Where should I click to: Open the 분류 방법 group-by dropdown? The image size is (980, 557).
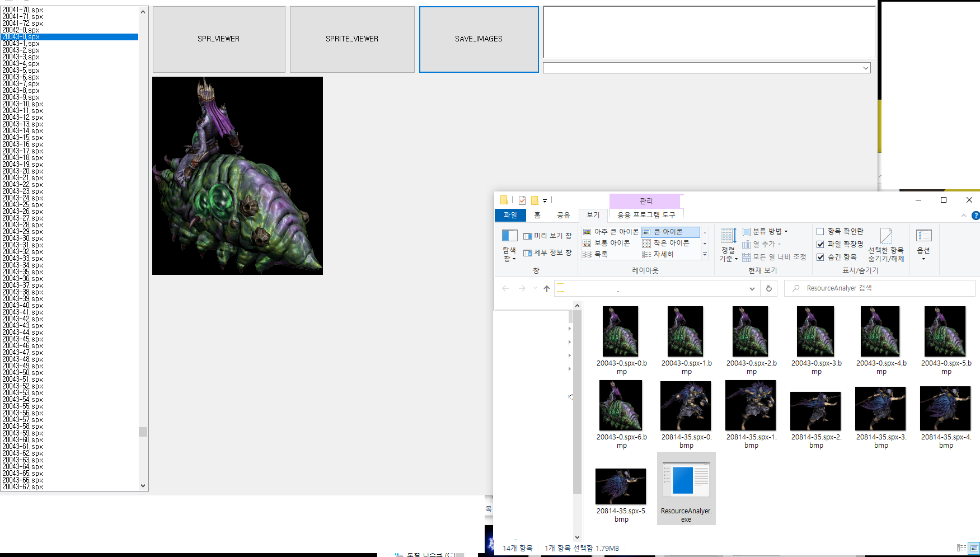765,231
